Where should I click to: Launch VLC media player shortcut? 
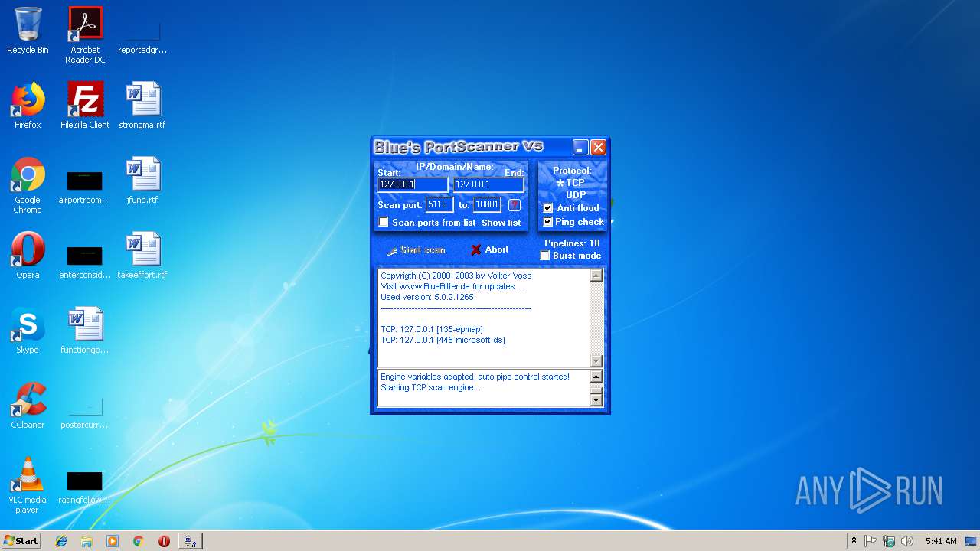[x=28, y=486]
